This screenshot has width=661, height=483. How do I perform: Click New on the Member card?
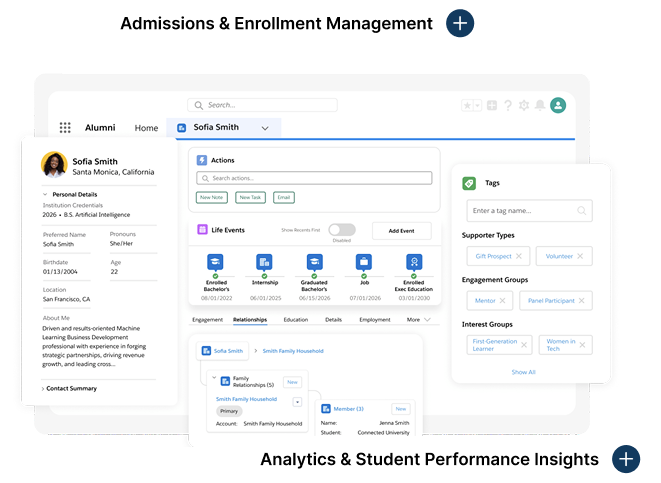point(401,409)
